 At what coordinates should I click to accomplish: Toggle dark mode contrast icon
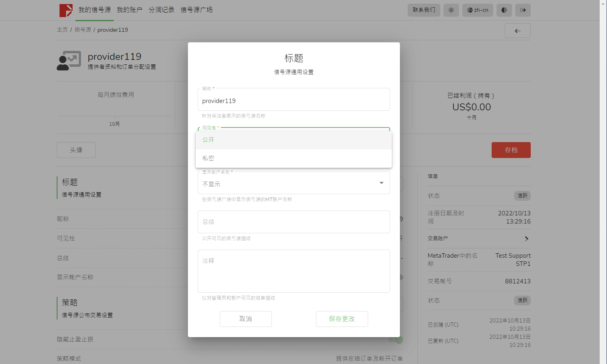coord(504,10)
